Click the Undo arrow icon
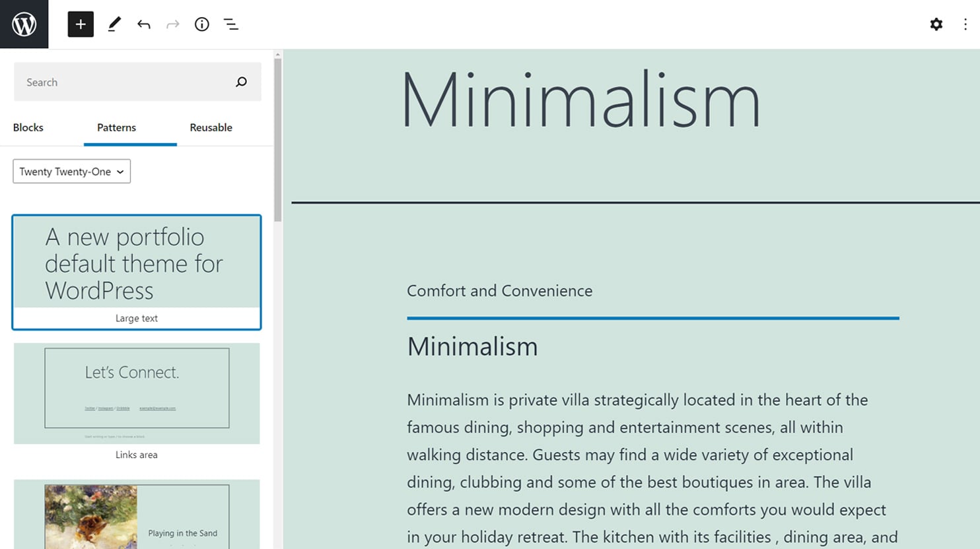Viewport: 980px width, 549px height. click(x=143, y=24)
